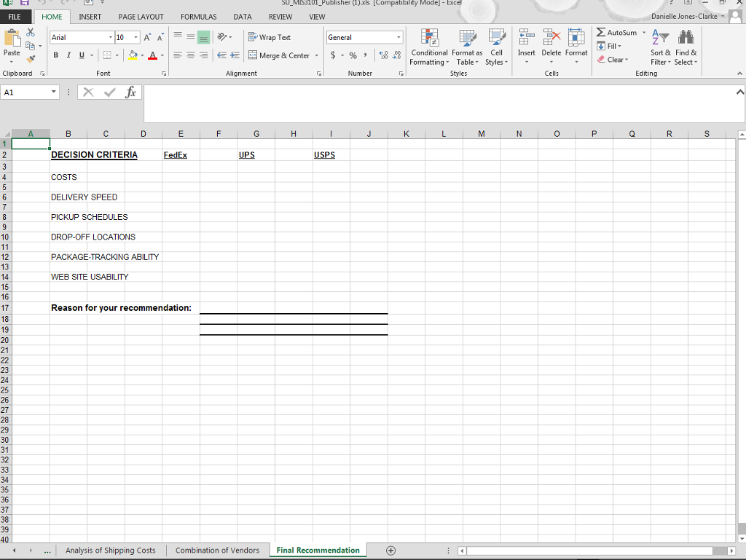Switch to Analysis of Shipping Costs sheet
Image resolution: width=746 pixels, height=560 pixels.
tap(110, 551)
